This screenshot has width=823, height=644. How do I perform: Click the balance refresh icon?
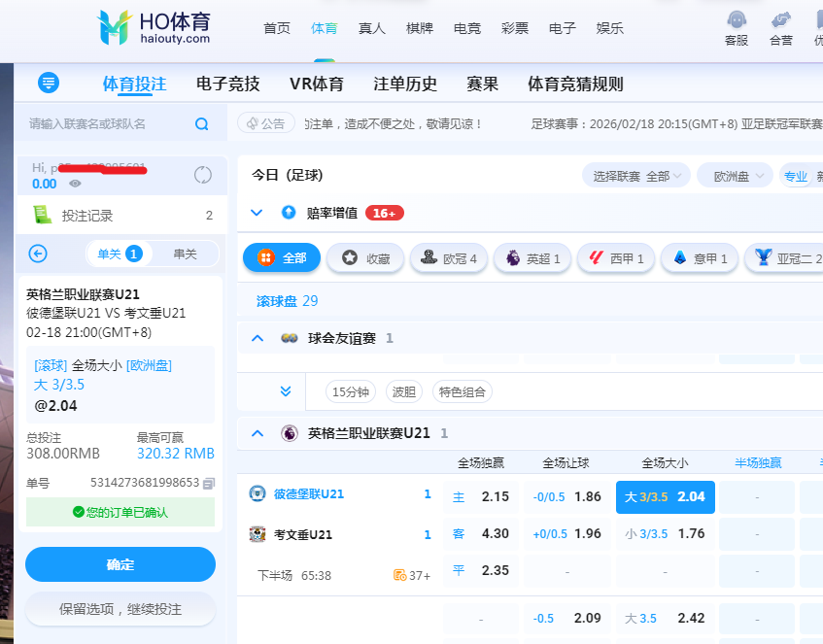point(203,175)
